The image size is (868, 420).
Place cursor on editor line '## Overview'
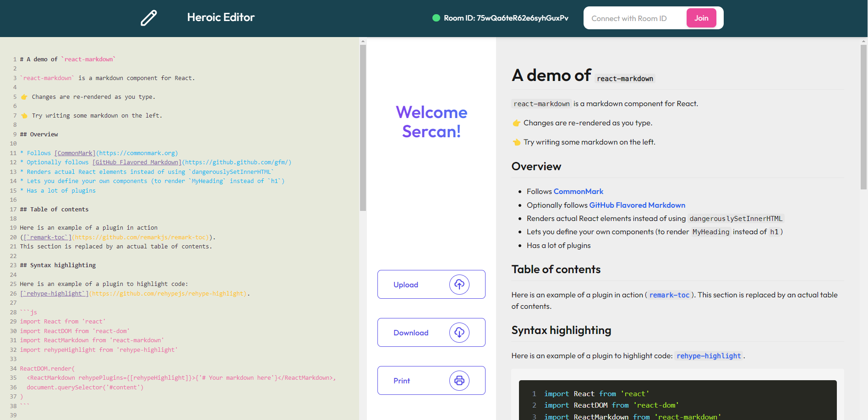39,134
